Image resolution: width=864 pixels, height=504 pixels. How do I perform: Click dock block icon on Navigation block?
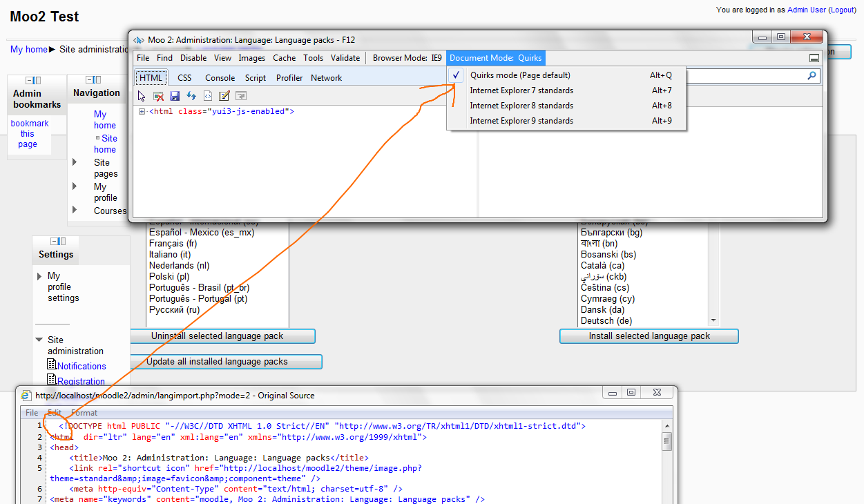click(x=98, y=80)
